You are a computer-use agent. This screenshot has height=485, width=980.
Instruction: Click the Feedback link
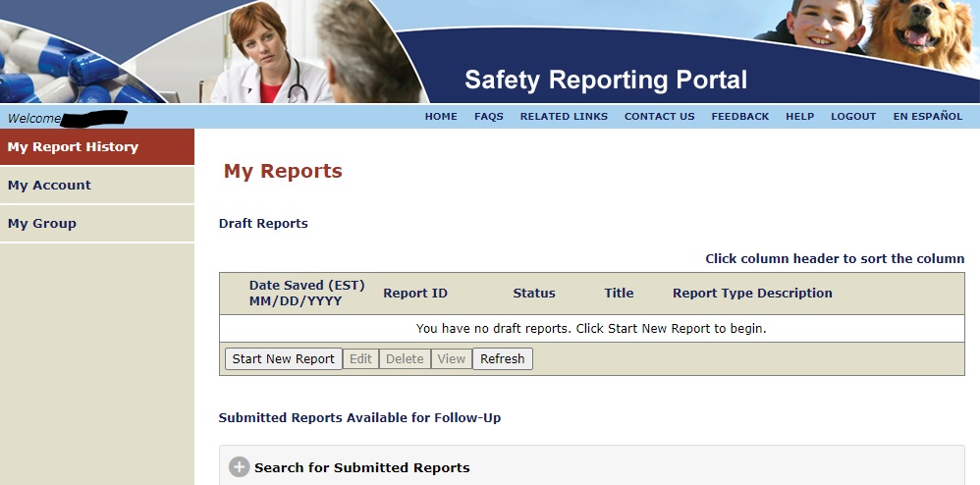739,116
